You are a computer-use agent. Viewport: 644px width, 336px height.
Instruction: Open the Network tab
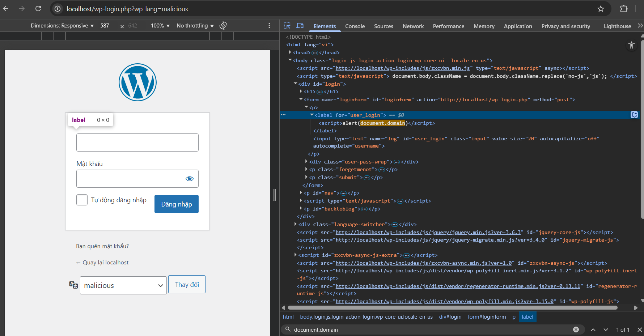pyautogui.click(x=413, y=26)
